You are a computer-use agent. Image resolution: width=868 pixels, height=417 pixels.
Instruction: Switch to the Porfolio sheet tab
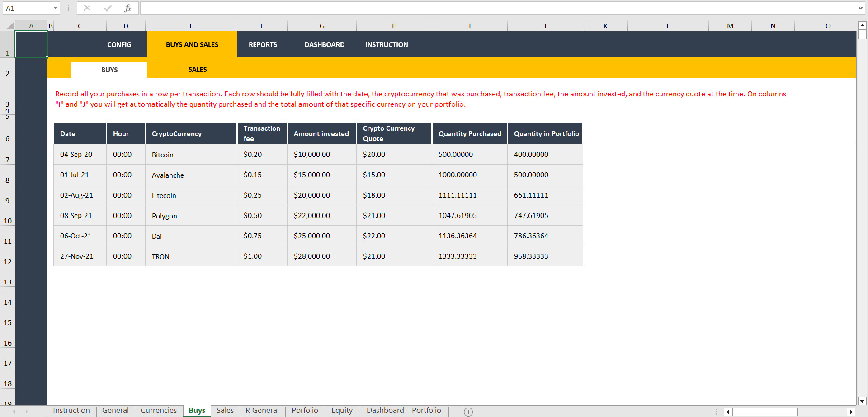point(305,411)
